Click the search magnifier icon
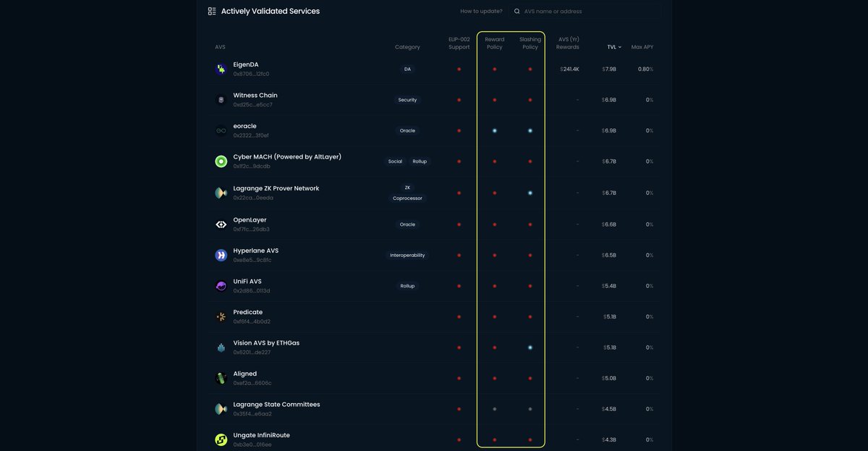Image resolution: width=868 pixels, height=451 pixels. pos(517,11)
